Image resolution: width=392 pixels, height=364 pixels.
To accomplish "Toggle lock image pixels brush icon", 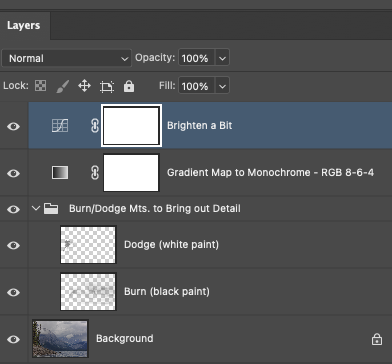I will pyautogui.click(x=62, y=86).
